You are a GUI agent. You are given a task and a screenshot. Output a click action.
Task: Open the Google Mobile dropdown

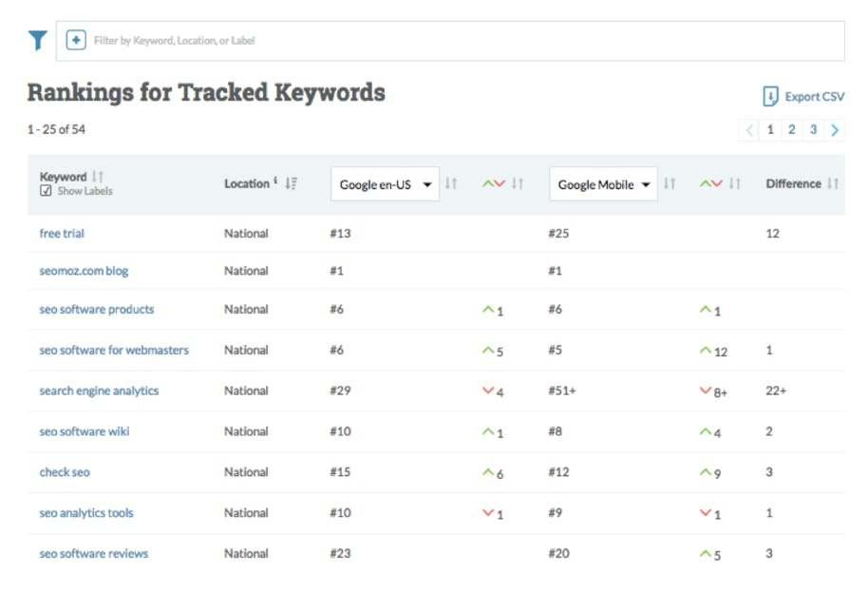pos(603,184)
